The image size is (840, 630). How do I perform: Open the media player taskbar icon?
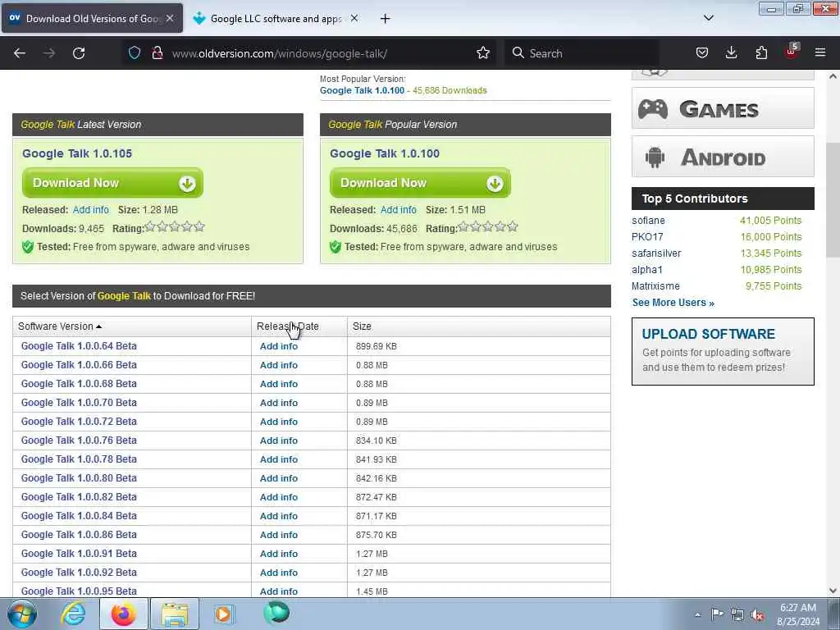pos(224,614)
